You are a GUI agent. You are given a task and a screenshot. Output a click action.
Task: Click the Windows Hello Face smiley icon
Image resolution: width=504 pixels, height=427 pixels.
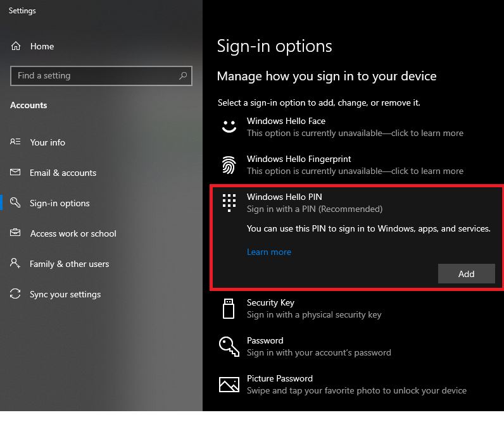[229, 127]
